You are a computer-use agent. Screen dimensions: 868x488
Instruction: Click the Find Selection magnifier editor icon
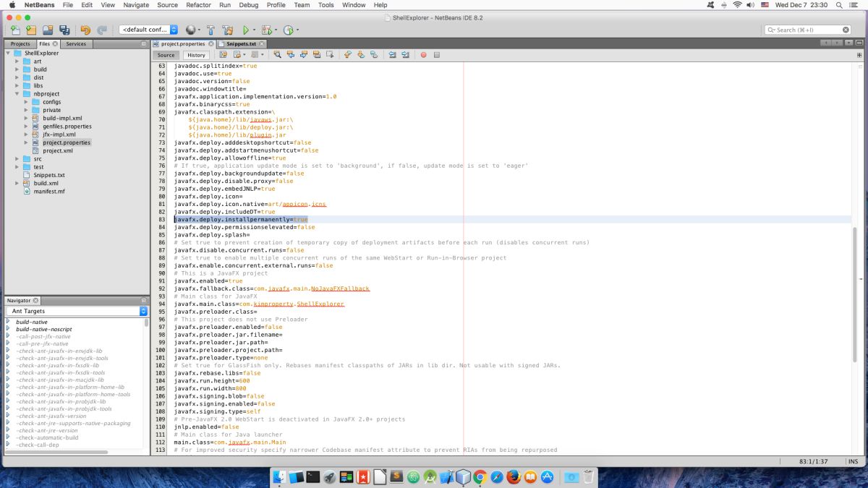tap(277, 54)
